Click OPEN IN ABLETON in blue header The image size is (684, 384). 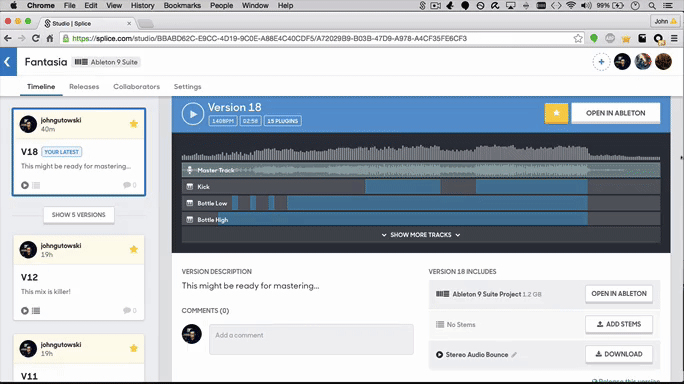pos(616,113)
